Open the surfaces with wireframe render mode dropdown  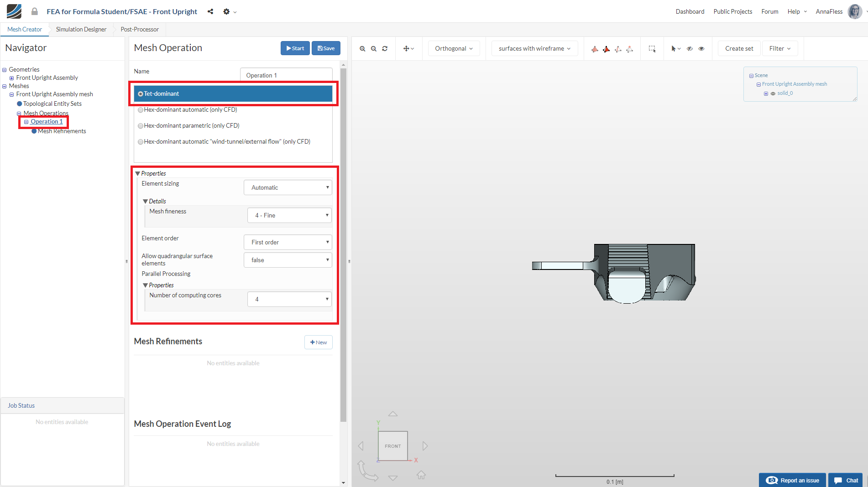tap(534, 49)
